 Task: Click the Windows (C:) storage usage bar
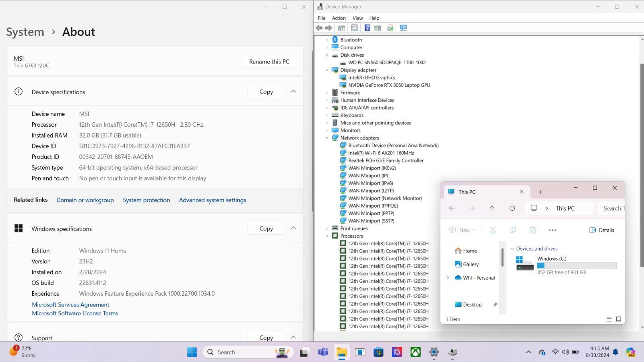coord(576,265)
